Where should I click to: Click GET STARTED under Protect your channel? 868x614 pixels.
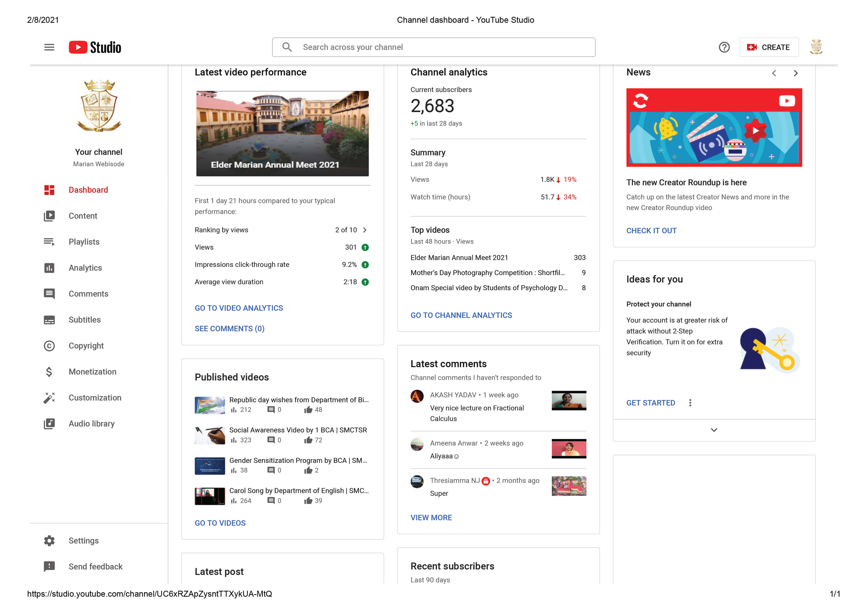(651, 403)
